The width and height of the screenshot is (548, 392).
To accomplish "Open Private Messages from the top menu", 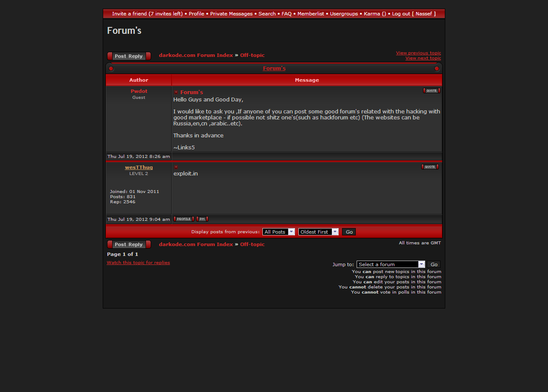I will [231, 14].
